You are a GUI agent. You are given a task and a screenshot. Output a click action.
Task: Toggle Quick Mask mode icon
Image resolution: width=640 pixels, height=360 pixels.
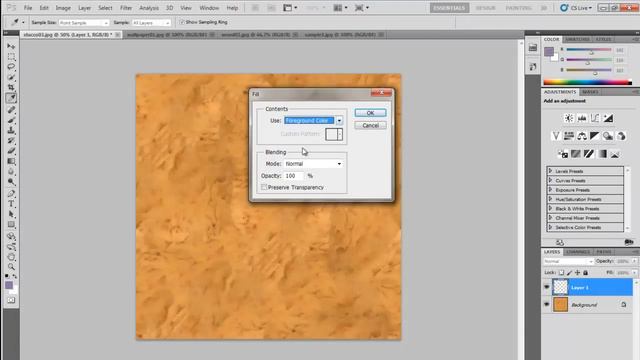click(11, 300)
